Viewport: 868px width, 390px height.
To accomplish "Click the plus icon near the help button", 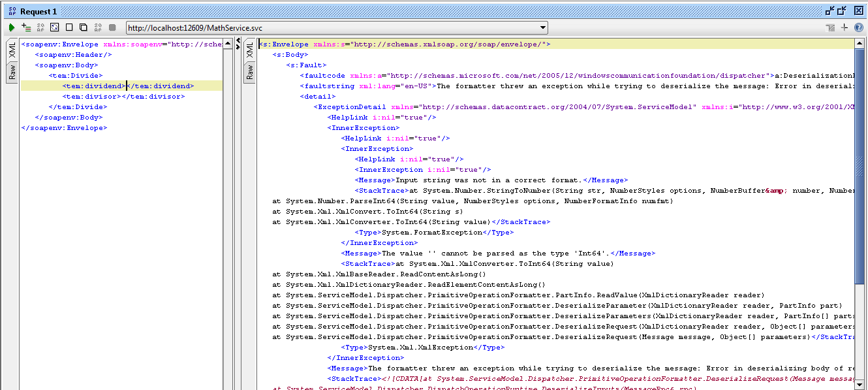I will pyautogui.click(x=845, y=27).
